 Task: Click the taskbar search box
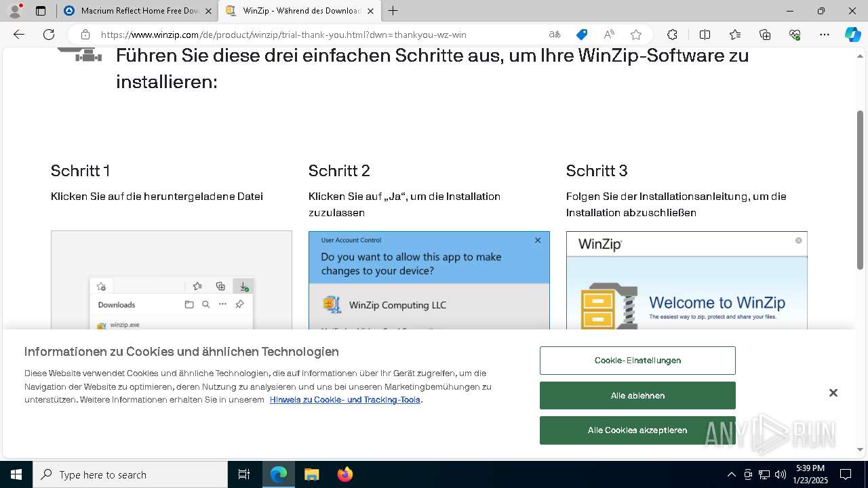coord(130,474)
